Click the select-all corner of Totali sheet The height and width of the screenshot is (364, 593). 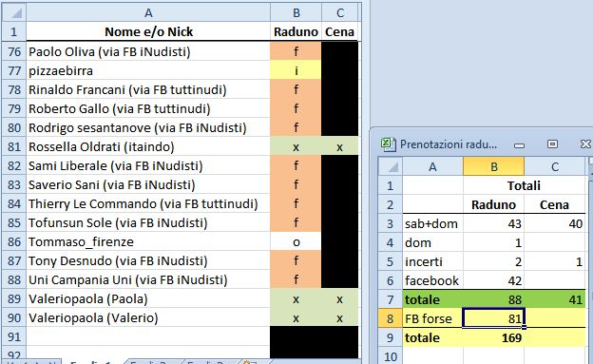tap(391, 166)
